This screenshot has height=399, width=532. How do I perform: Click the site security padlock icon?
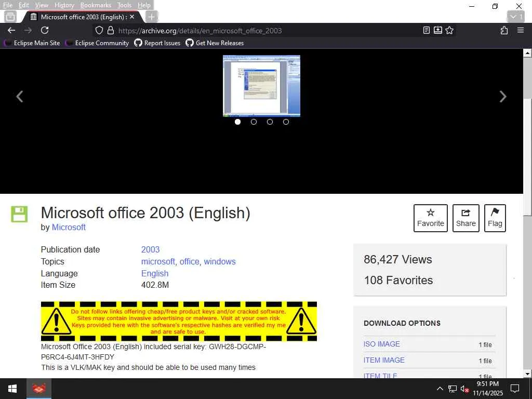[x=110, y=30]
